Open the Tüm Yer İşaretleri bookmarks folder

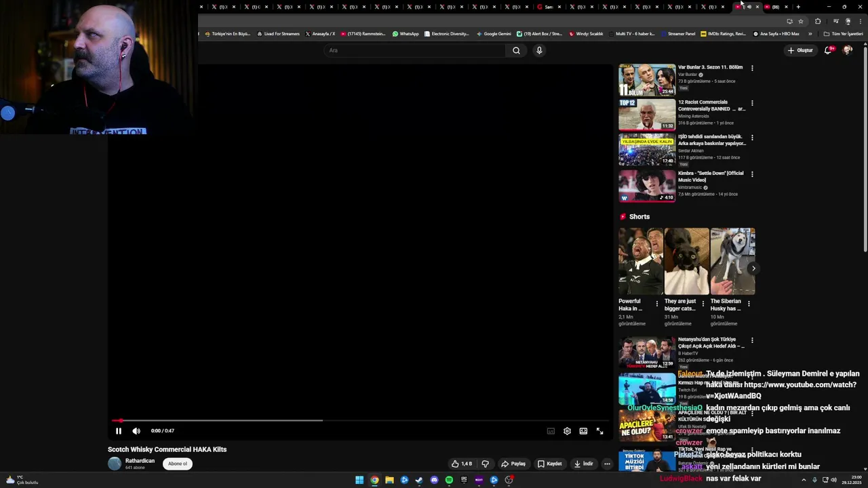pyautogui.click(x=843, y=34)
